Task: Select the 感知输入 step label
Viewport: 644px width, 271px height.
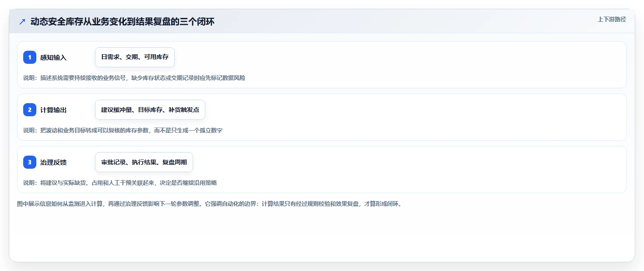Action: click(x=53, y=57)
